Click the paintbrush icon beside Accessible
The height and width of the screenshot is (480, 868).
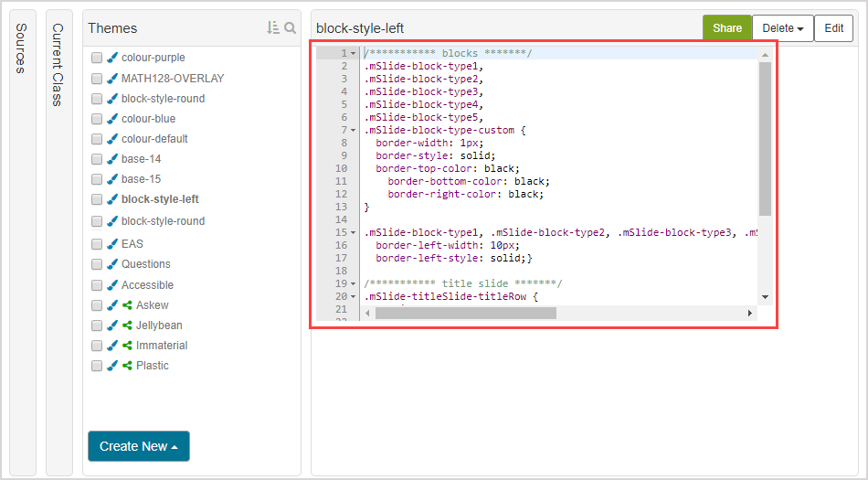112,285
